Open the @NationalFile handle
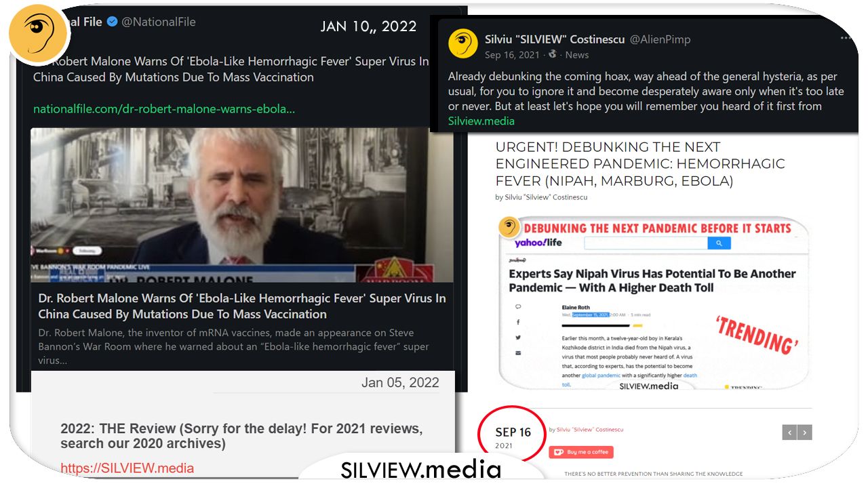The image size is (868, 488). click(x=159, y=22)
